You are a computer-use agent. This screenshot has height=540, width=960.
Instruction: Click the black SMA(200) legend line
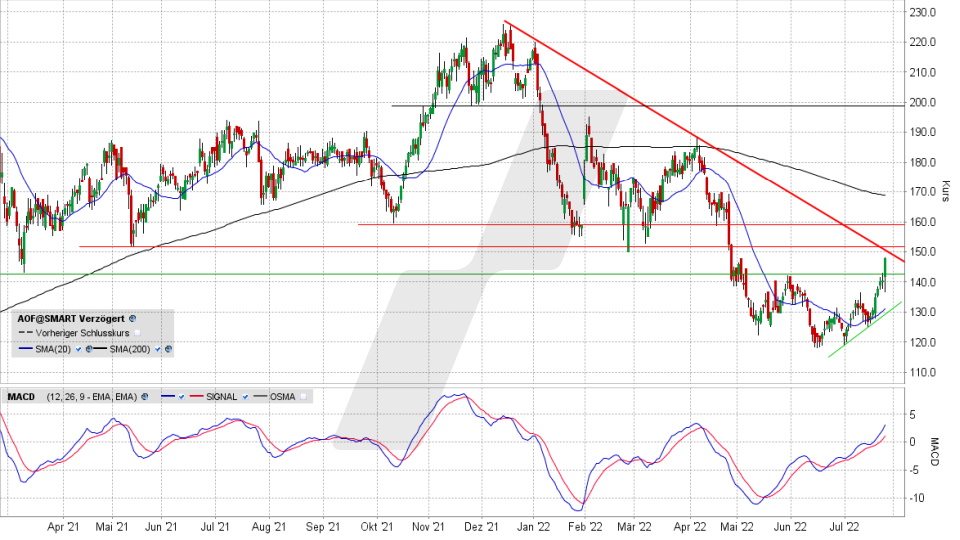(x=100, y=348)
